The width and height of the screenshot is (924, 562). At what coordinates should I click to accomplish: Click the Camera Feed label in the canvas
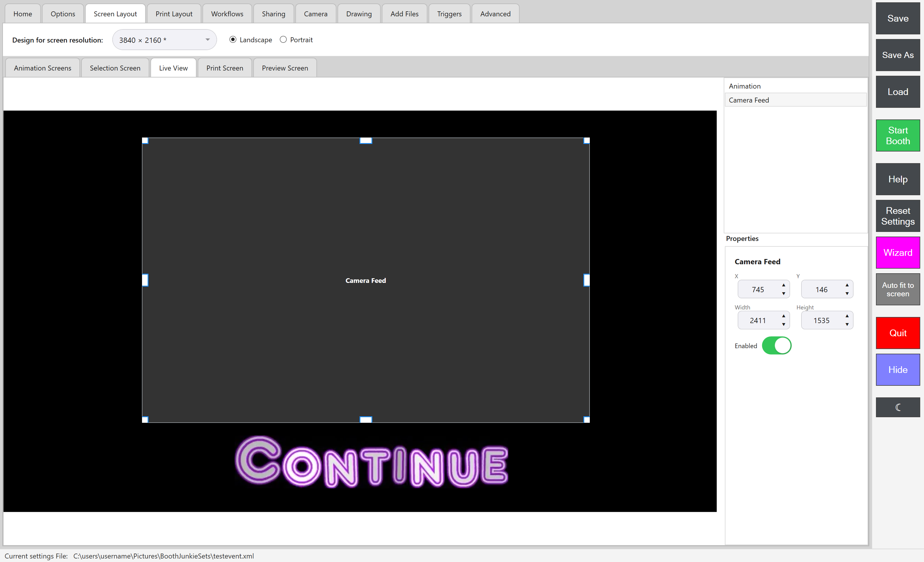coord(366,281)
